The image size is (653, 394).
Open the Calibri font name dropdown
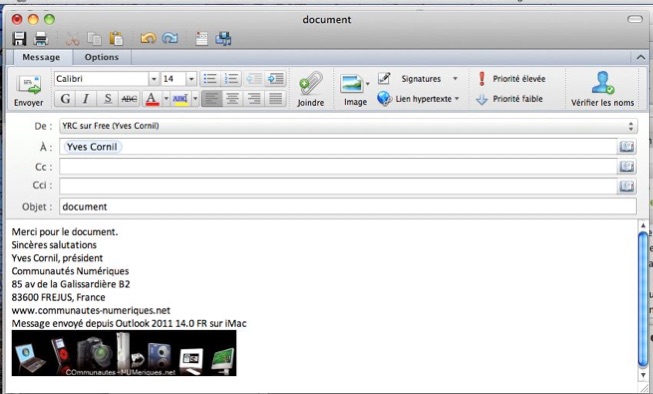click(x=154, y=79)
